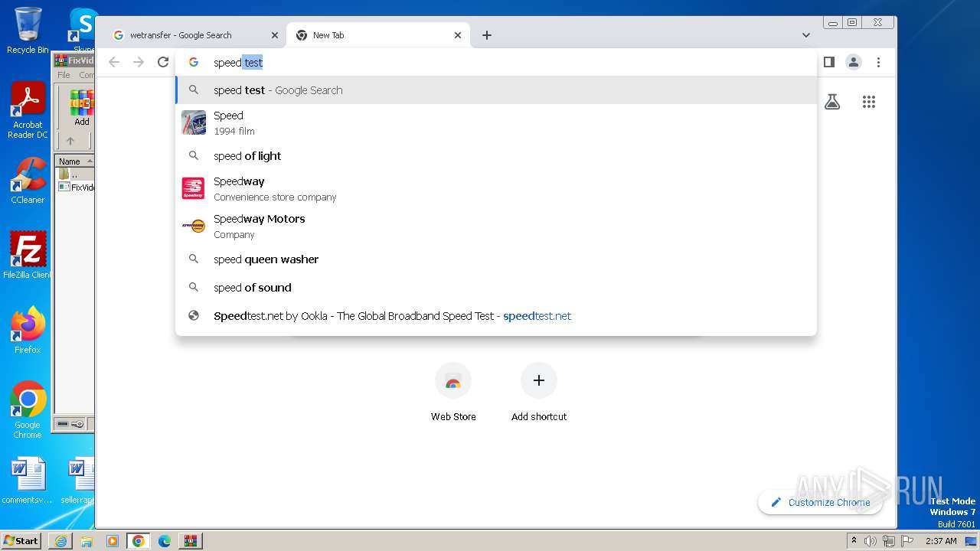Click the network tray icon

(x=888, y=541)
